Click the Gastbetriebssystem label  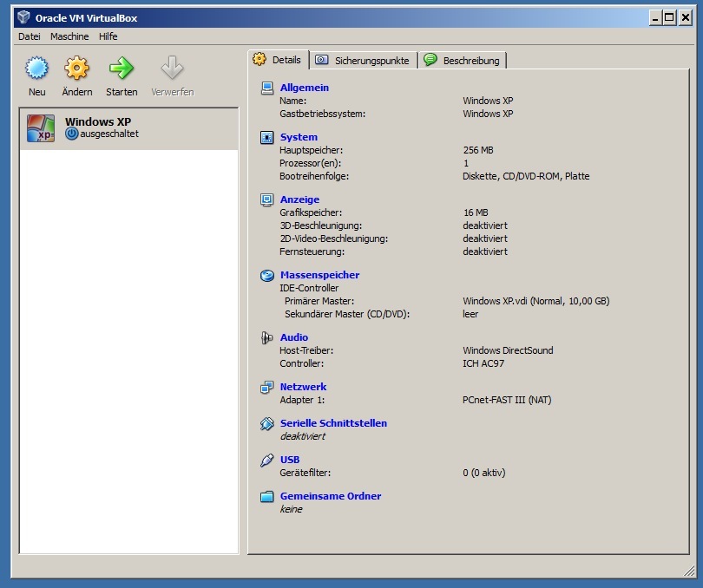click(x=322, y=114)
